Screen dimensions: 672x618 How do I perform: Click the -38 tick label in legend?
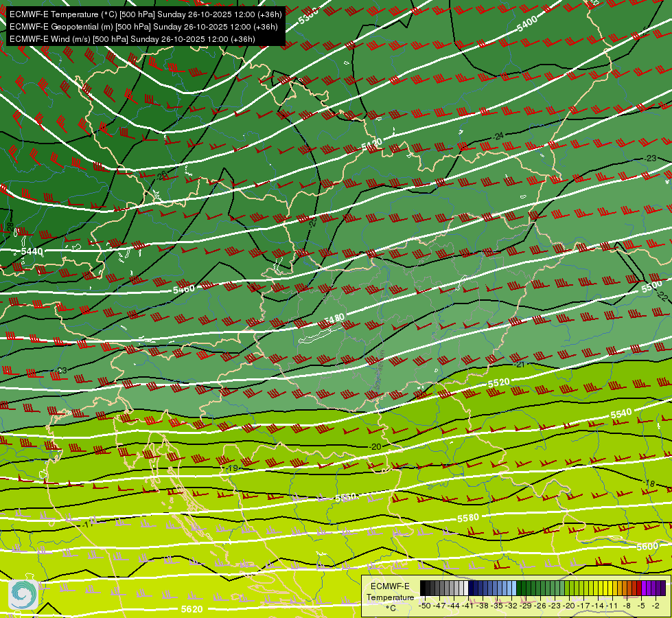[483, 606]
